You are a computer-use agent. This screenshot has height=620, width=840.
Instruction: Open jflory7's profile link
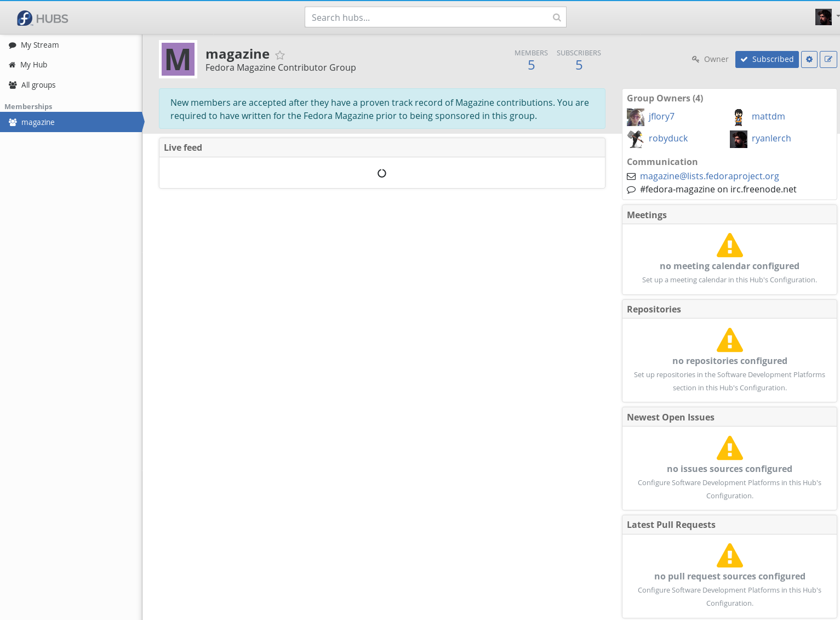tap(661, 116)
